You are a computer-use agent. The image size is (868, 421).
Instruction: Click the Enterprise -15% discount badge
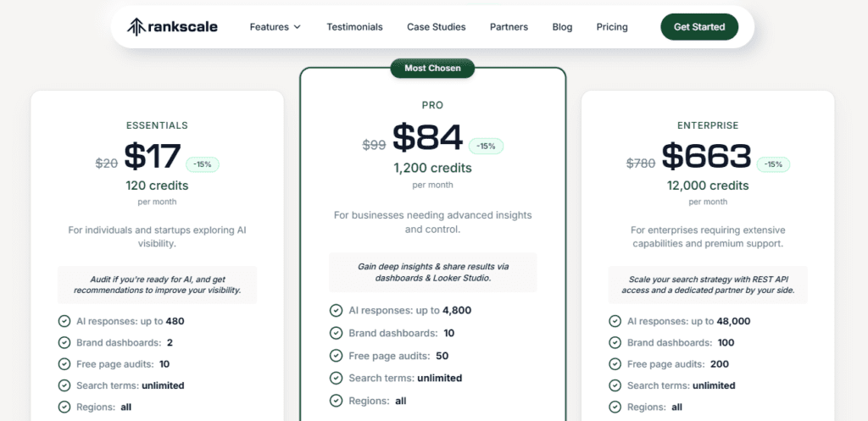pyautogui.click(x=773, y=164)
